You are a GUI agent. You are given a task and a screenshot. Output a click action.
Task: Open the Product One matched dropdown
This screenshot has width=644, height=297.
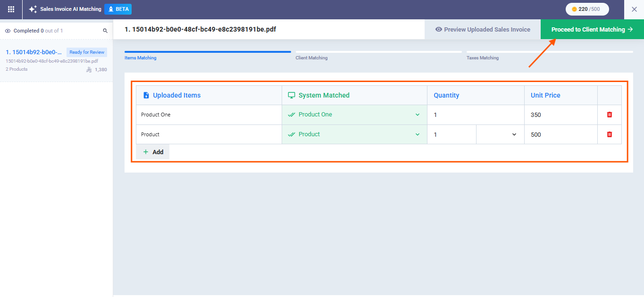coord(354,115)
